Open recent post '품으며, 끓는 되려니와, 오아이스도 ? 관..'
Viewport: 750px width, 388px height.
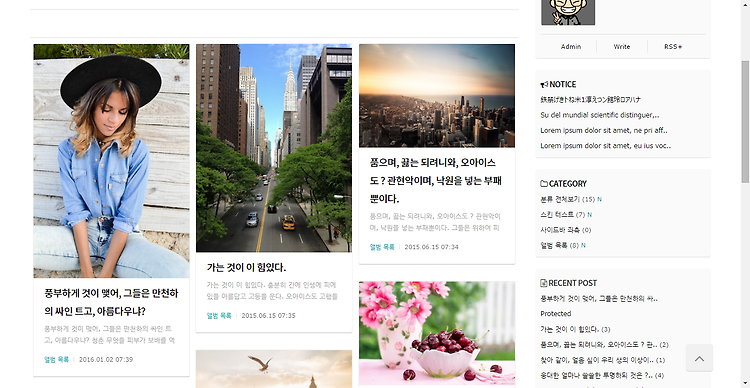pyautogui.click(x=605, y=344)
